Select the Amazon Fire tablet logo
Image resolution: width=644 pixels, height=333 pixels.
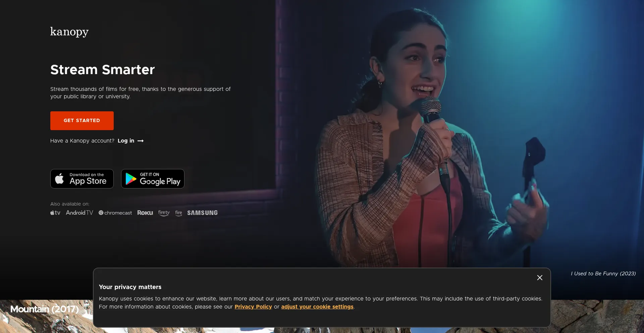(178, 213)
